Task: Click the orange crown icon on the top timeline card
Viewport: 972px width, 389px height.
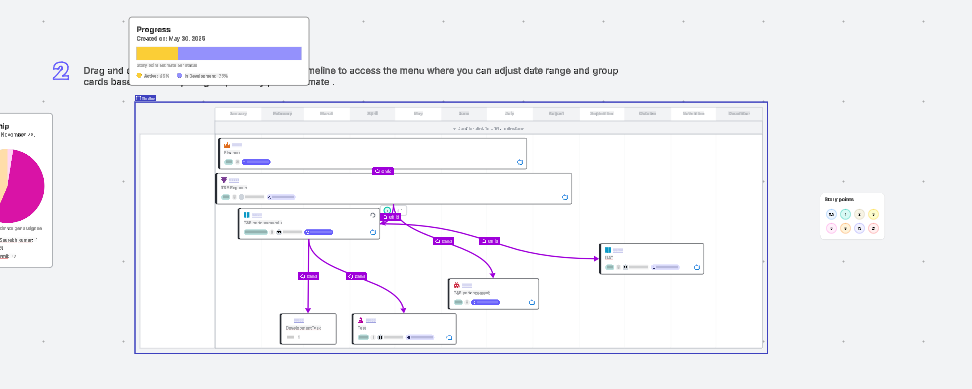Action: click(227, 145)
